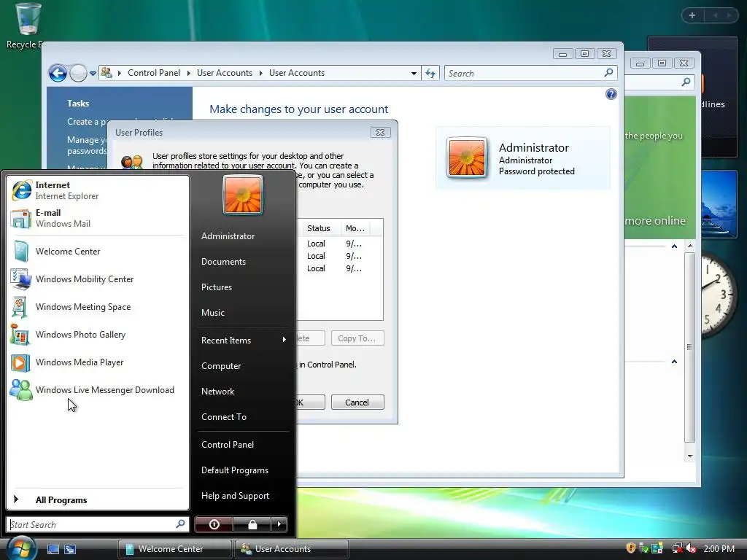747x560 pixels.
Task: Expand address bar history dropdown
Action: tap(414, 74)
